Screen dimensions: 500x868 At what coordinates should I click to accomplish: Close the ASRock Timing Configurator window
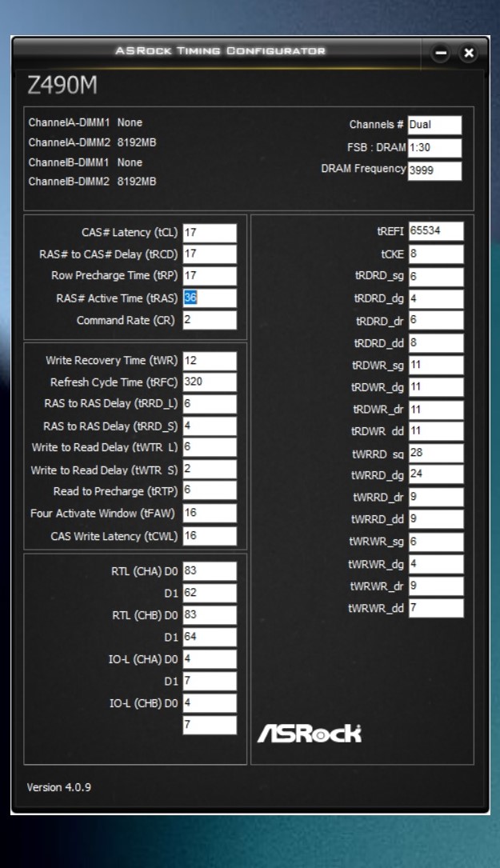(x=469, y=53)
